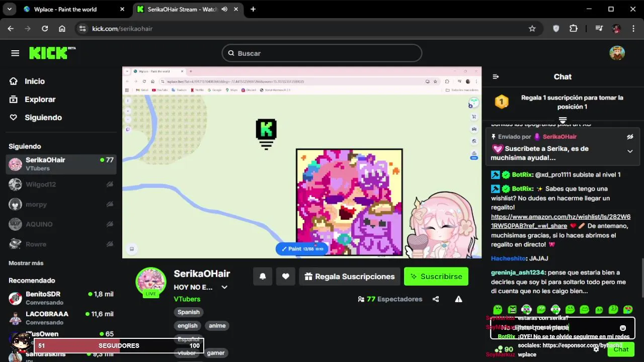Click Hacheshito username in chat
Image resolution: width=644 pixels, height=362 pixels.
pyautogui.click(x=508, y=258)
